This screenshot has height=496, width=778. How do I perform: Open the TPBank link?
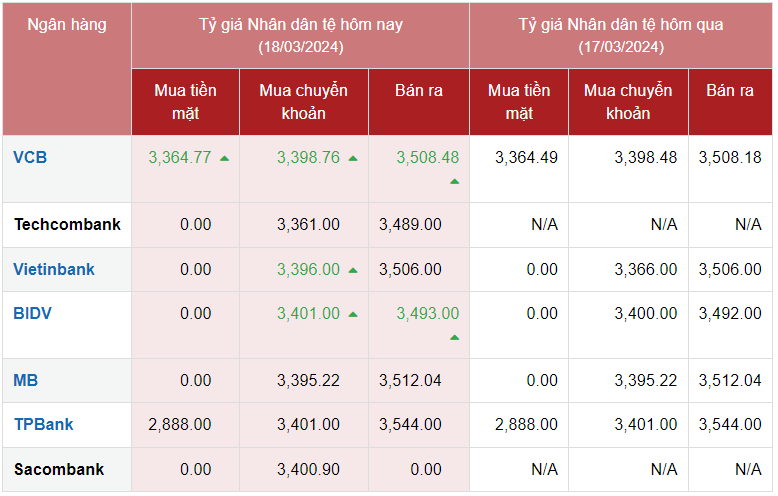(x=44, y=424)
